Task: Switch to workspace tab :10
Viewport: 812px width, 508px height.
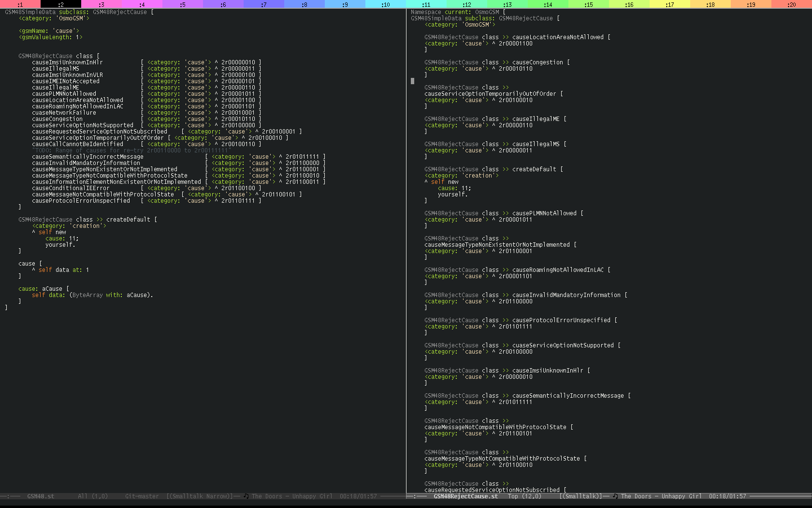Action: pyautogui.click(x=386, y=4)
